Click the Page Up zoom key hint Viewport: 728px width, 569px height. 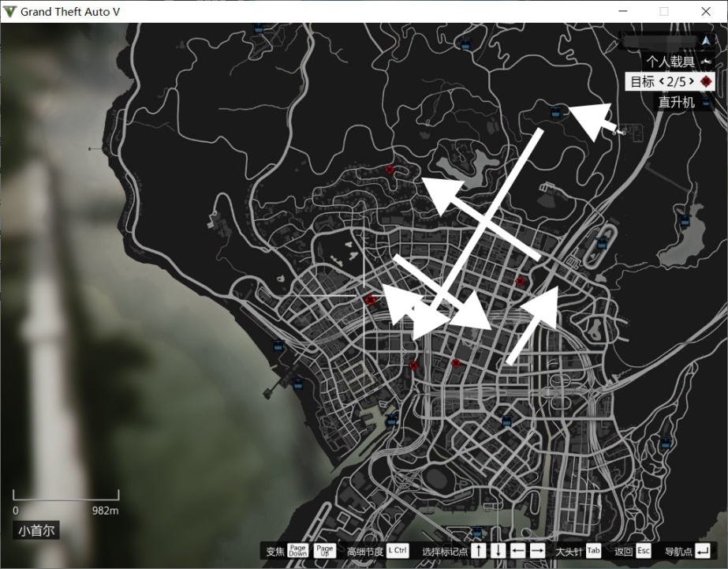click(x=324, y=551)
